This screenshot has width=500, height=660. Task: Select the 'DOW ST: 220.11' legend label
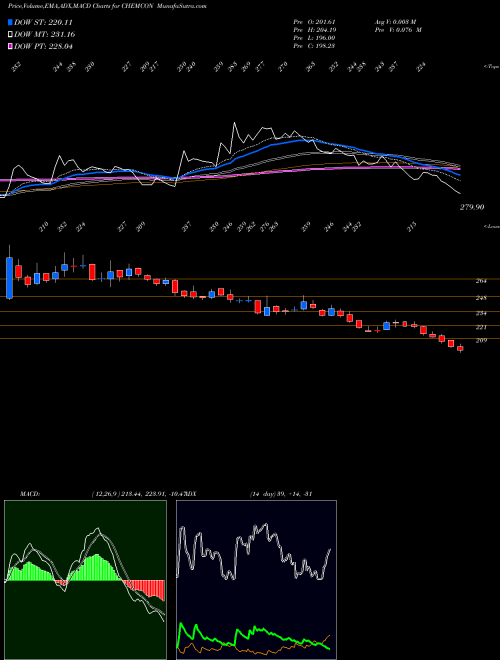pos(43,23)
